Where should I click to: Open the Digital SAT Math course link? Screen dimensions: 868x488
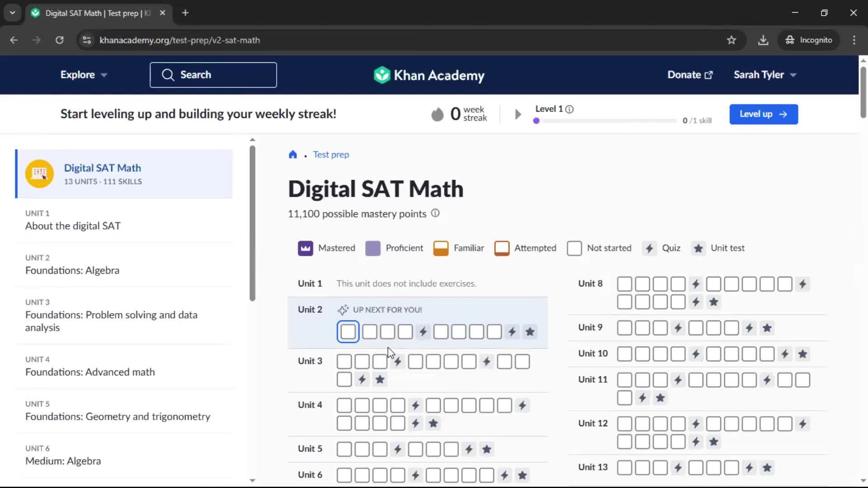102,168
